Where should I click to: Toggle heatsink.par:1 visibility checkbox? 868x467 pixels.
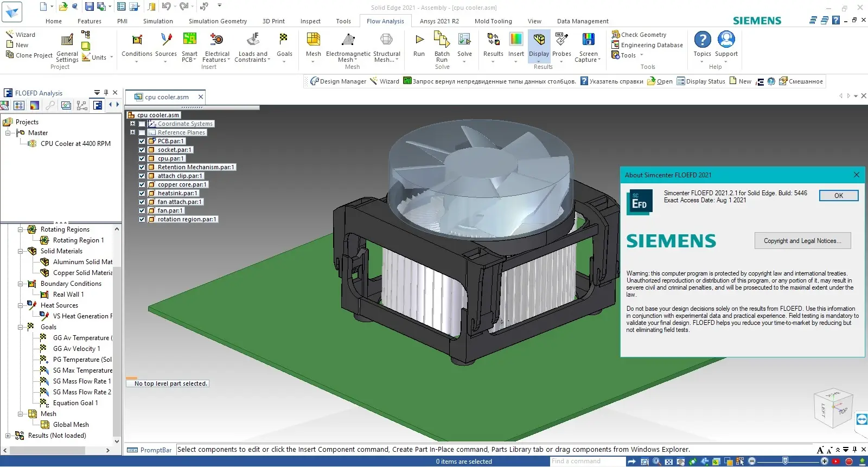142,193
